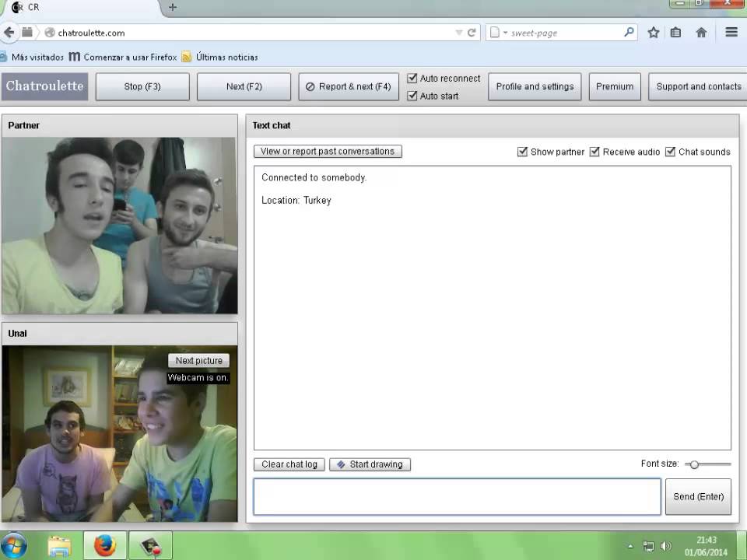Bookmark this page with the star icon
Image resolution: width=747 pixels, height=560 pixels.
(653, 33)
